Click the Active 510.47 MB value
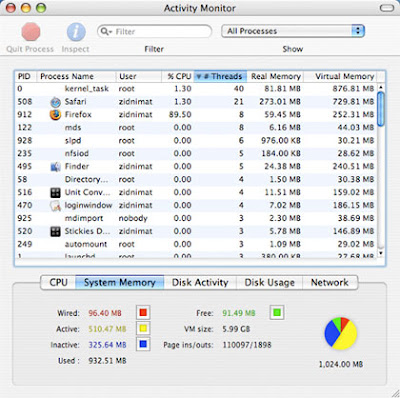400x398 pixels. tap(107, 329)
